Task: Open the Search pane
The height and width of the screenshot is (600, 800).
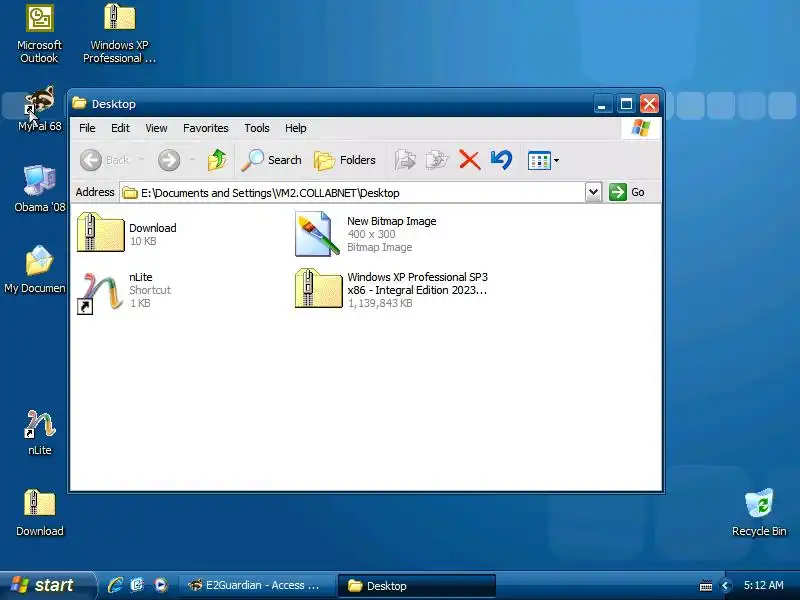Action: [271, 160]
